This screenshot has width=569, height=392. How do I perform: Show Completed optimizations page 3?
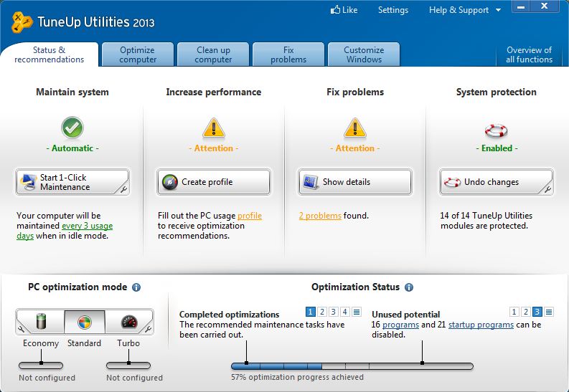click(334, 312)
